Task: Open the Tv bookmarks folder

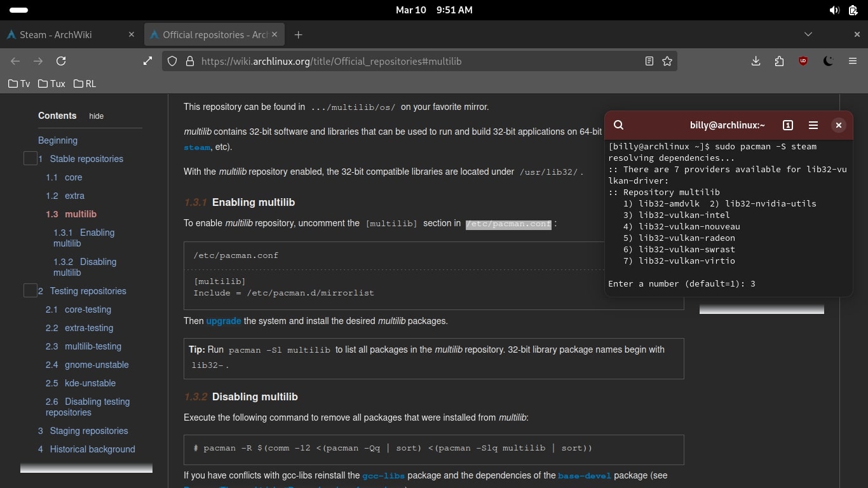Action: tap(19, 83)
